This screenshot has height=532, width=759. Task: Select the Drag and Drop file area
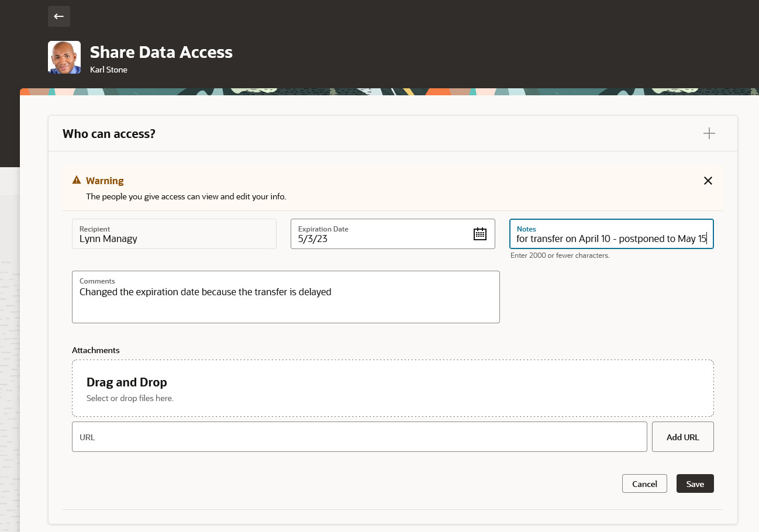(x=392, y=388)
